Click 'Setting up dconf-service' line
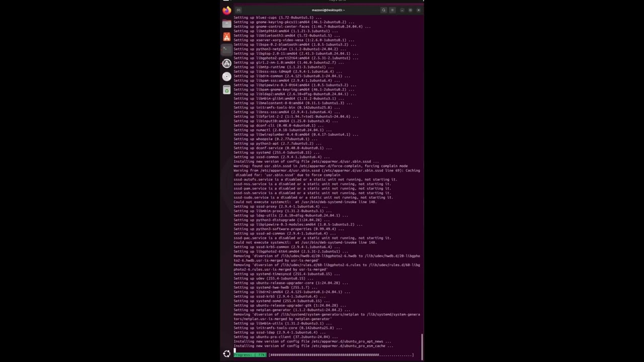This screenshot has width=644, height=362. click(x=282, y=148)
